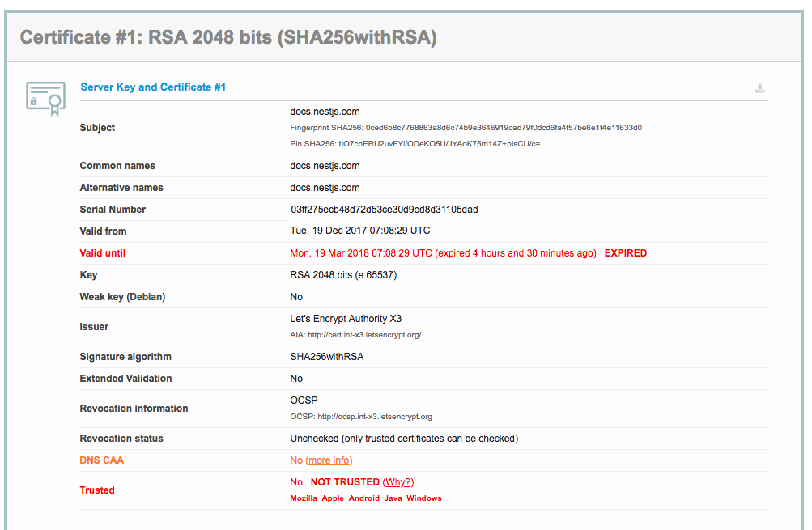This screenshot has width=812, height=530.
Task: Click 'Server Key and Certificate #1' heading
Action: 153,87
